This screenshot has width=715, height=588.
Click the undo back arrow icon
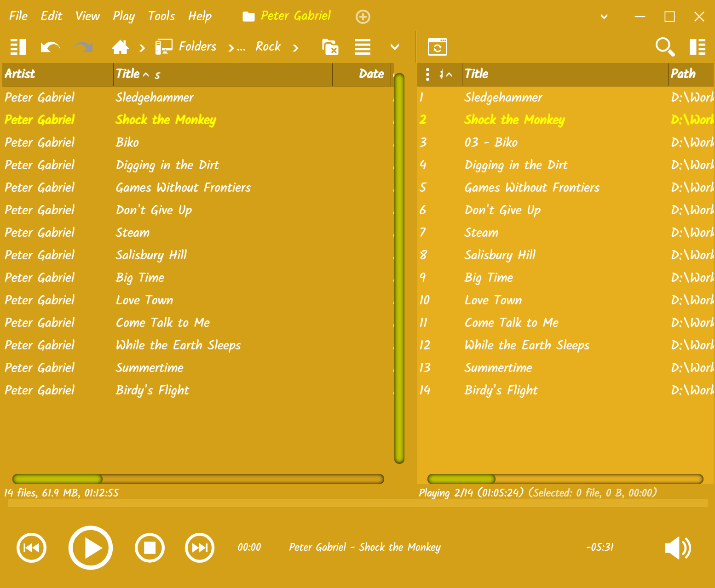point(50,47)
